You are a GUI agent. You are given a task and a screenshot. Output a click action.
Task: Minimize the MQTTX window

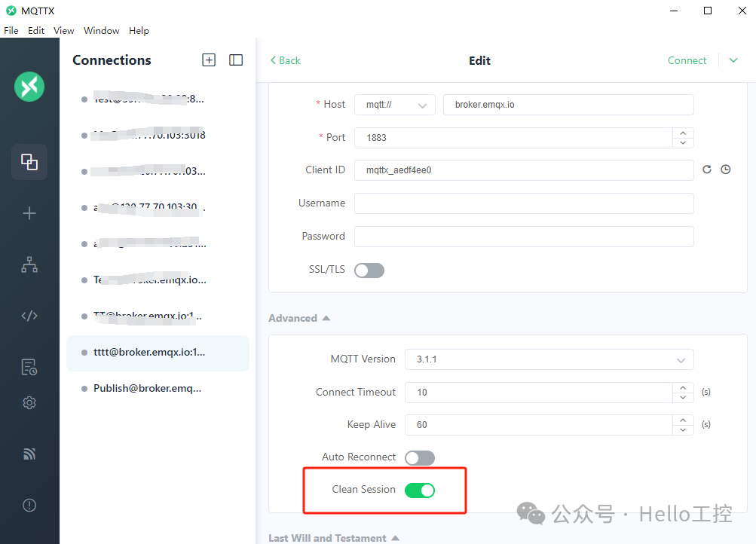click(x=674, y=11)
